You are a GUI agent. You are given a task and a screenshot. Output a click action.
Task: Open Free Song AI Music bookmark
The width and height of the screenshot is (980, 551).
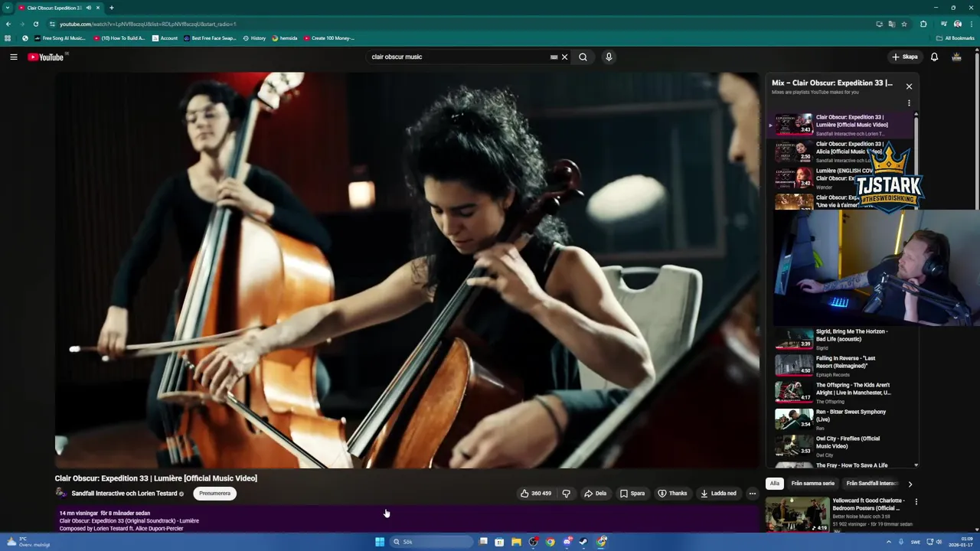60,38
